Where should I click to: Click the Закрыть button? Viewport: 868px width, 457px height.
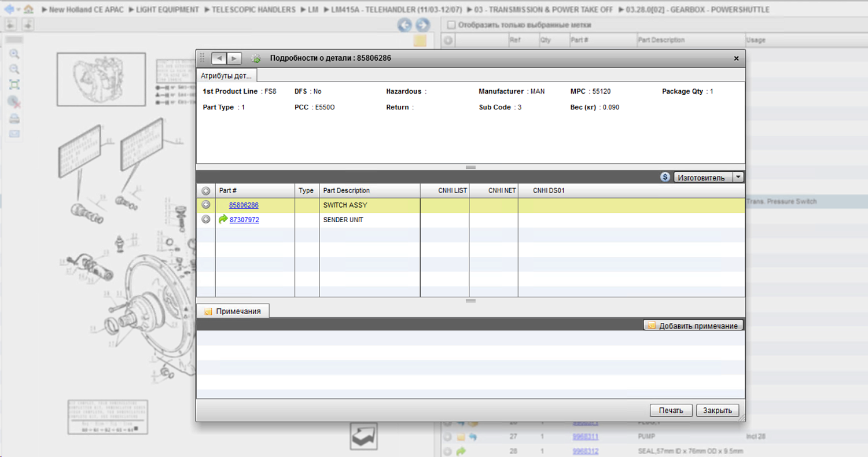[718, 410]
